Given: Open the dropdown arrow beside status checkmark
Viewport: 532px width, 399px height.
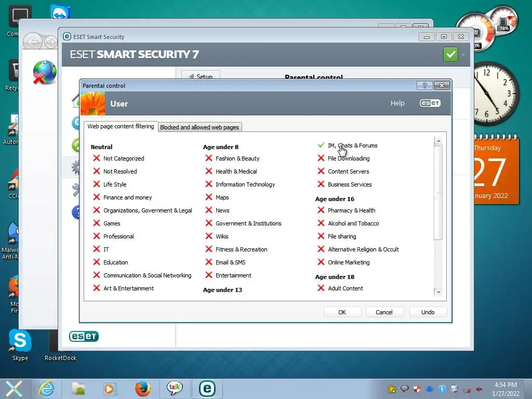Looking at the screenshot, I should (463, 55).
